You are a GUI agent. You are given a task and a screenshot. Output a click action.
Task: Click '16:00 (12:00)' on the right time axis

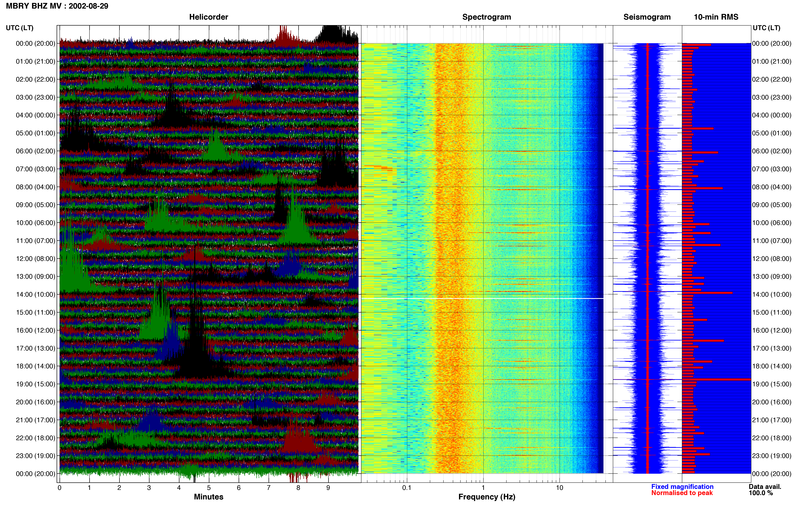[x=772, y=330]
